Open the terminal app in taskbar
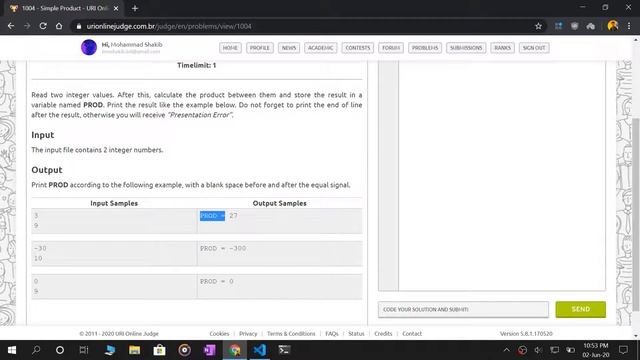Viewport: 640px width, 360px height. tap(284, 350)
